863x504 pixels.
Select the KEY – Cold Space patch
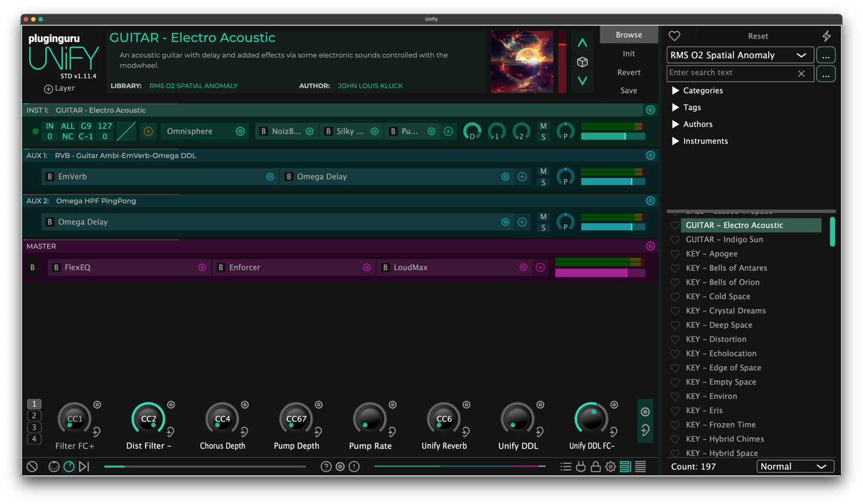point(718,297)
